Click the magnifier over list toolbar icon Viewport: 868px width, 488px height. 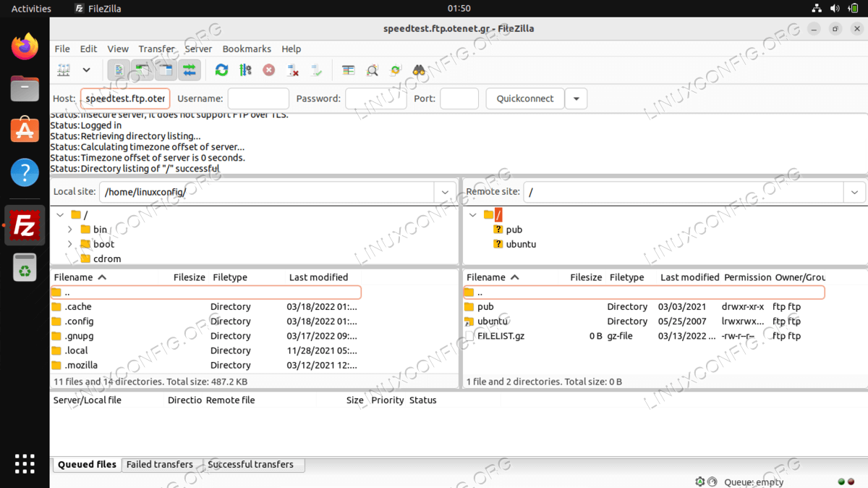[372, 70]
